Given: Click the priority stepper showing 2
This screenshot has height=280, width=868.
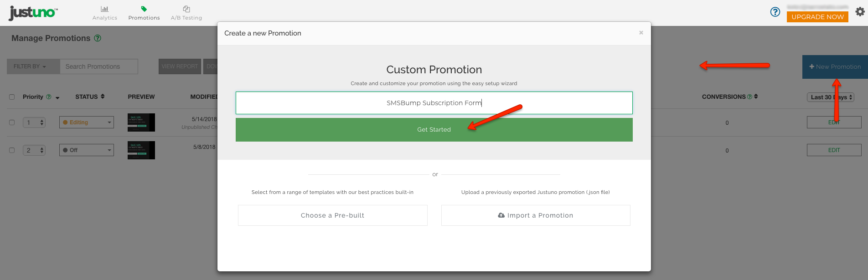Looking at the screenshot, I should pyautogui.click(x=34, y=150).
